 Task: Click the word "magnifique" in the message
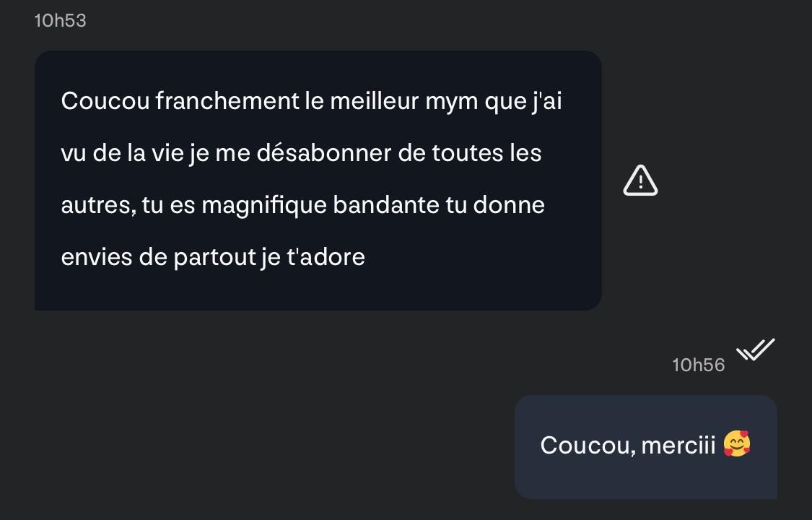click(x=264, y=206)
